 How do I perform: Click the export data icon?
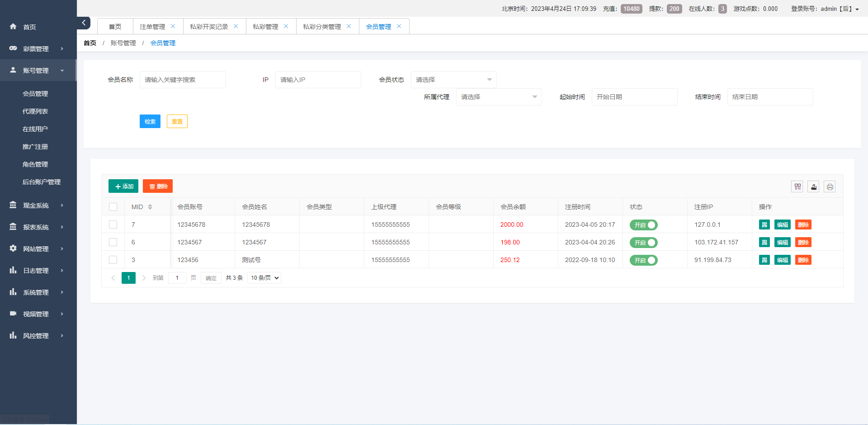tap(813, 186)
